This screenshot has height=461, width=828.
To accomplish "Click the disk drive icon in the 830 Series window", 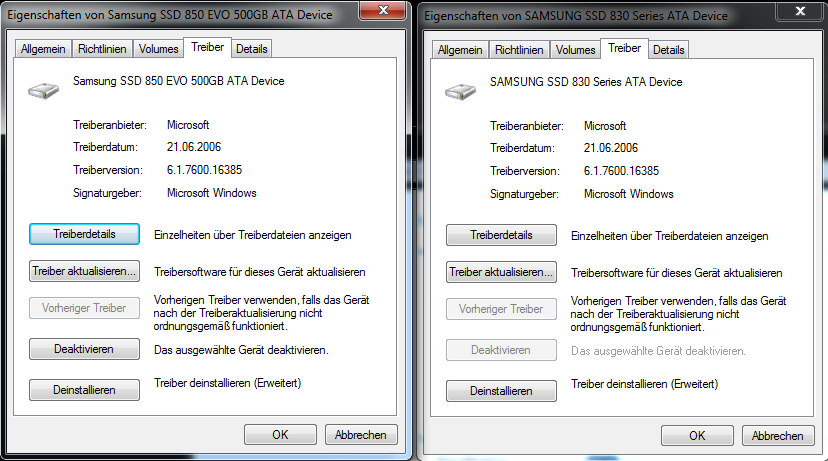I will (x=460, y=91).
